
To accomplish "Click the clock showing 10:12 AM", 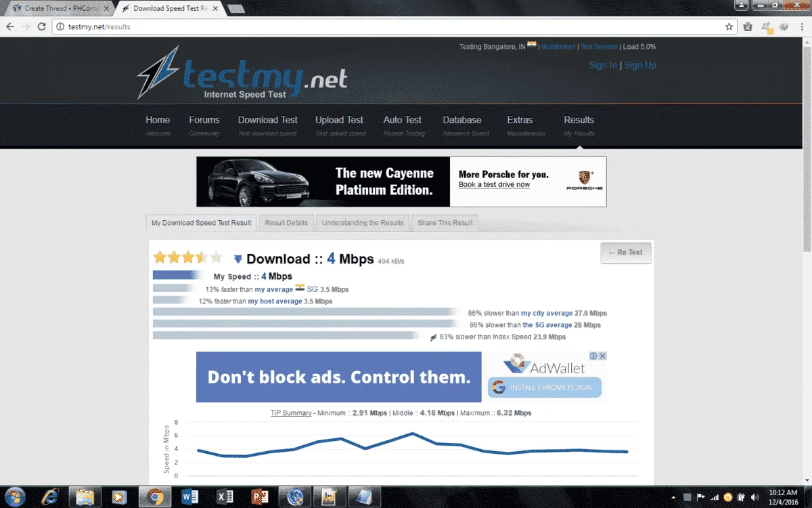I will click(783, 492).
